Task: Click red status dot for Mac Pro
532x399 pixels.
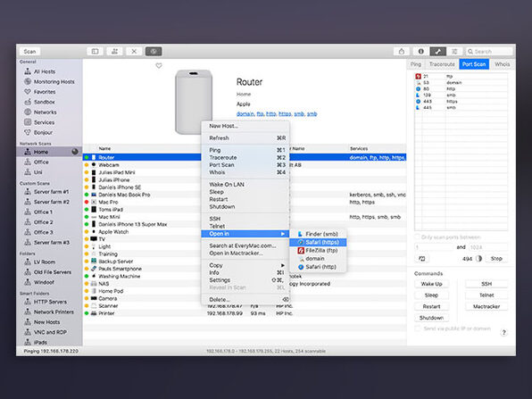Action: coord(87,202)
